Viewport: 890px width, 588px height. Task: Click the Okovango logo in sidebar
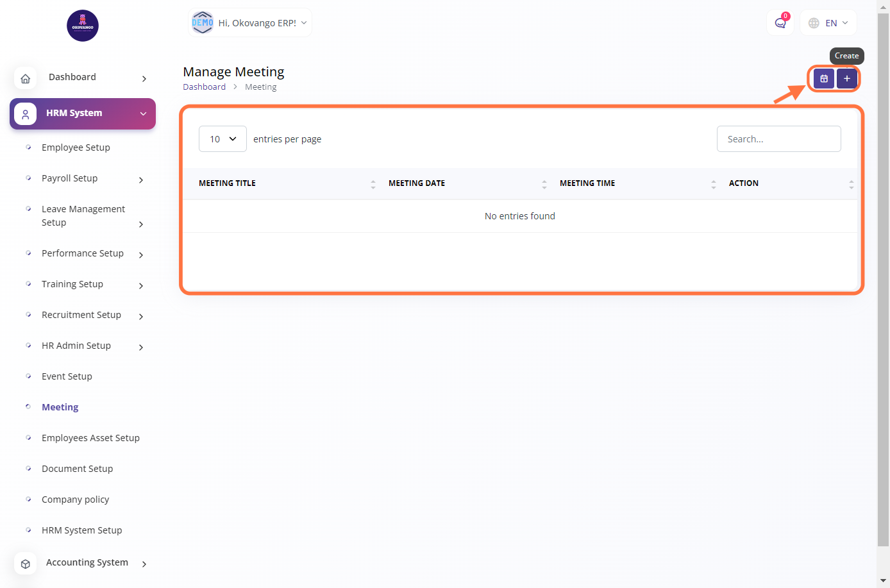point(83,26)
